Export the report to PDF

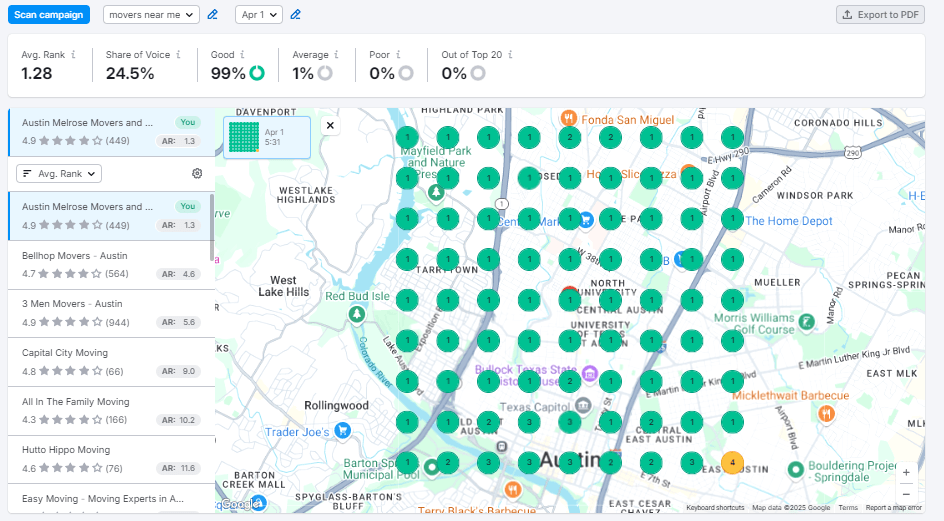pos(880,14)
